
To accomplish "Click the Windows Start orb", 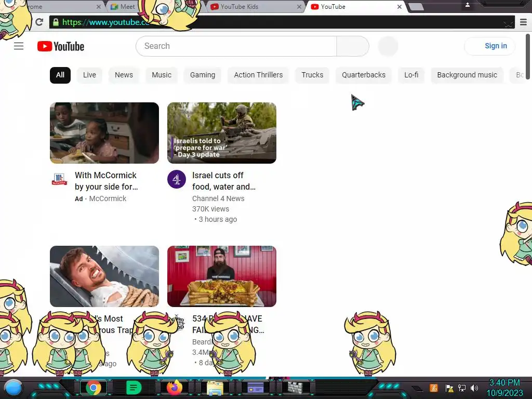I will tap(13, 388).
